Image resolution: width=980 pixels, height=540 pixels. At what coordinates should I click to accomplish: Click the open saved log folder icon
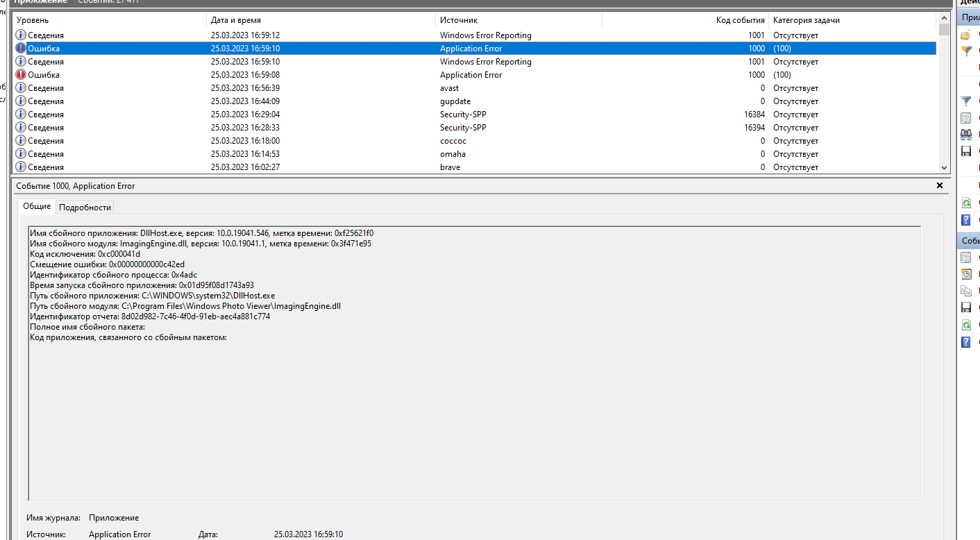(965, 35)
